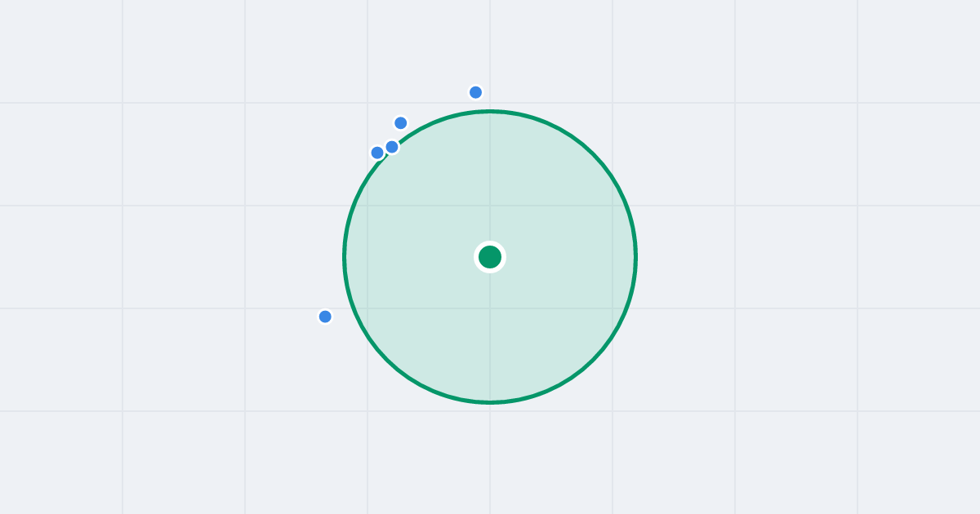Pick the leftmost blue dot in the three-dot cluster

tap(377, 153)
